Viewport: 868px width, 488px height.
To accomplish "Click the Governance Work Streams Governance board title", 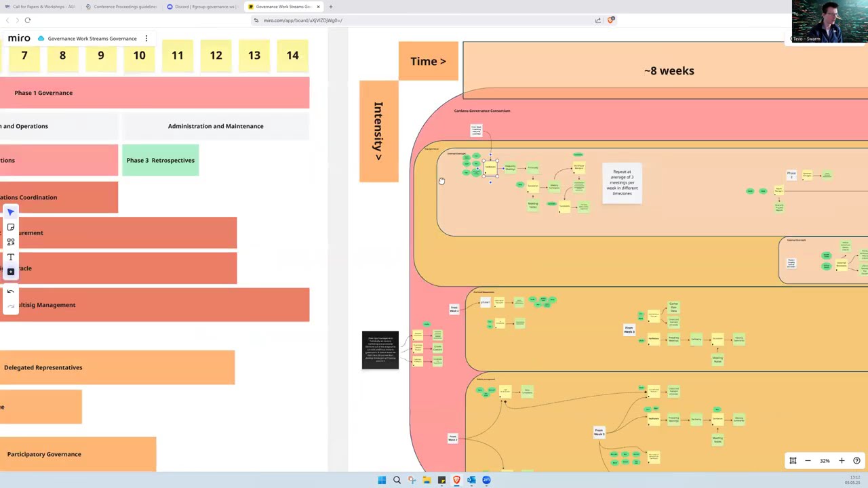I will [x=92, y=39].
